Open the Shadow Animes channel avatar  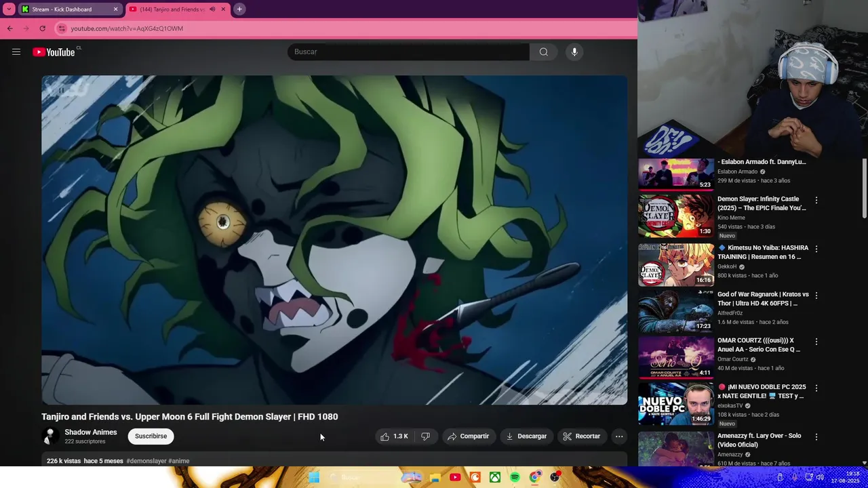50,436
